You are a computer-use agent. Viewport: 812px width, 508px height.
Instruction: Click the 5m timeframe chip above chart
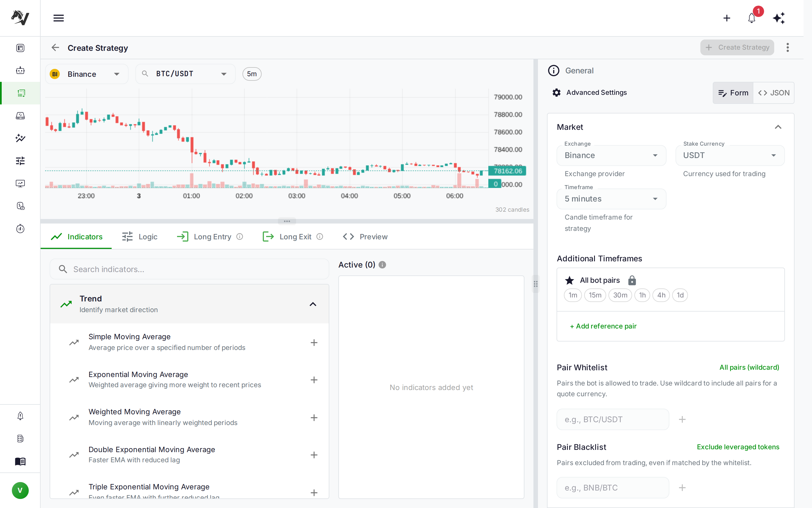click(252, 74)
